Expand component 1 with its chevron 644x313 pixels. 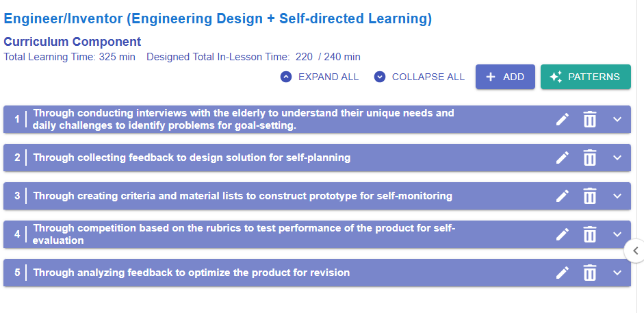coord(617,120)
